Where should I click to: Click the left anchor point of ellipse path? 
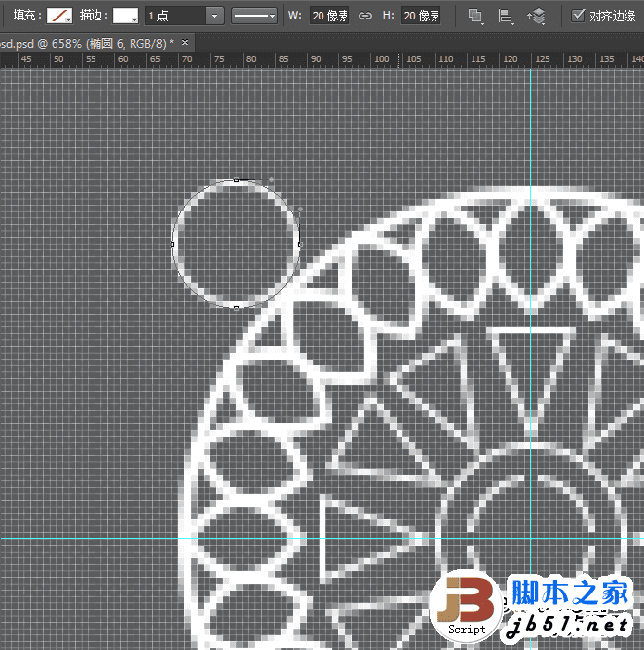172,245
